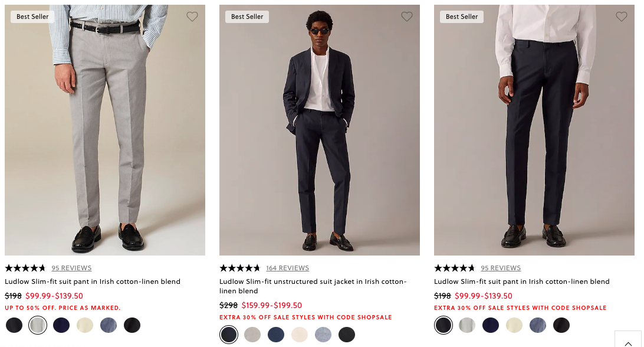Viewport: 644px width, 347px height.
Task: Click heart icon on unstructured suit jacket
Action: pos(407,17)
